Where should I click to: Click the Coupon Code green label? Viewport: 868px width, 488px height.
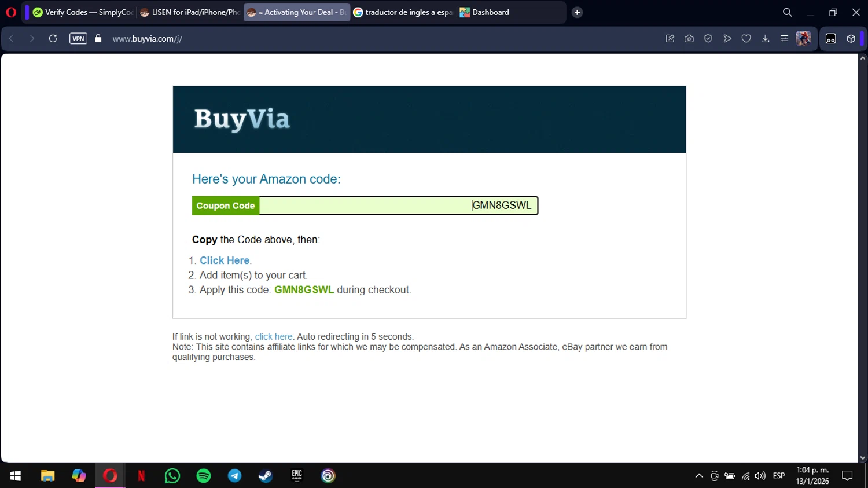click(226, 206)
